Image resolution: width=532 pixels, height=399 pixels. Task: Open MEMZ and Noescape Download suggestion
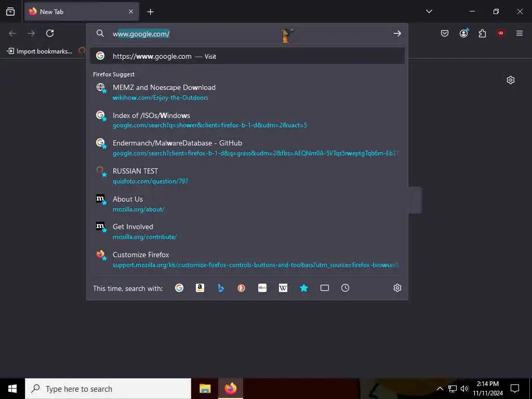coord(247,92)
